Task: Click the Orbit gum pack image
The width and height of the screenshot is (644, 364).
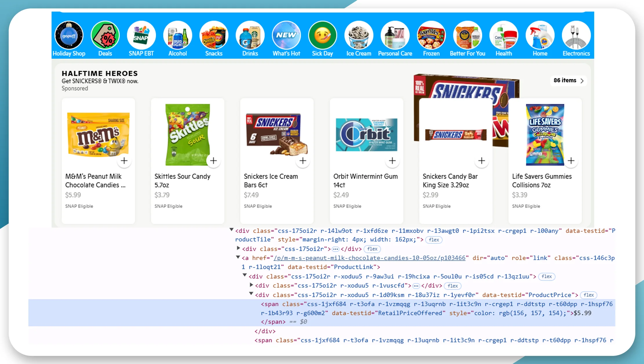Action: tap(366, 135)
